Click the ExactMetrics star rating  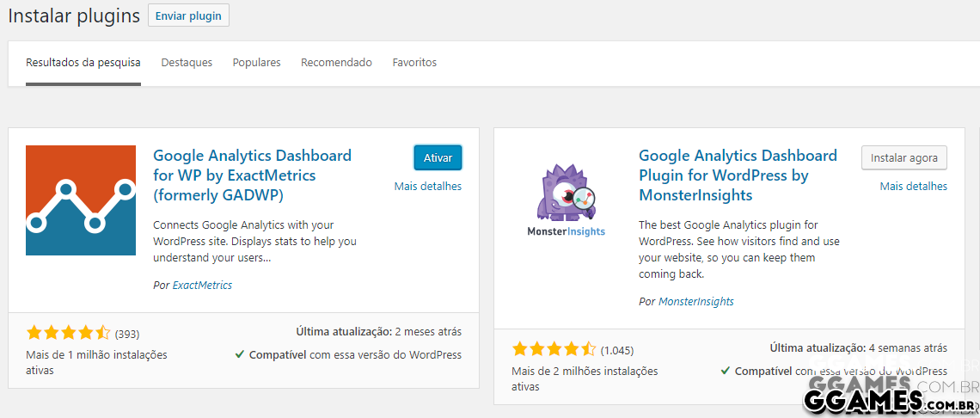[x=68, y=333]
